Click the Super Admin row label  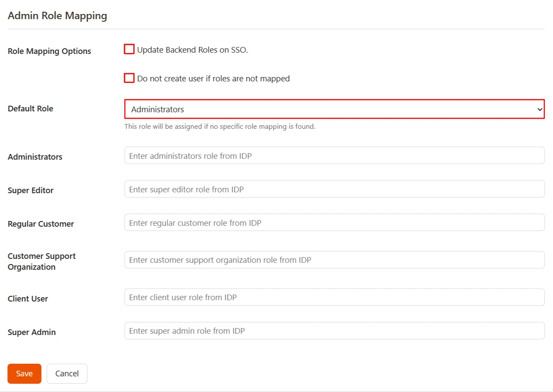coord(32,332)
